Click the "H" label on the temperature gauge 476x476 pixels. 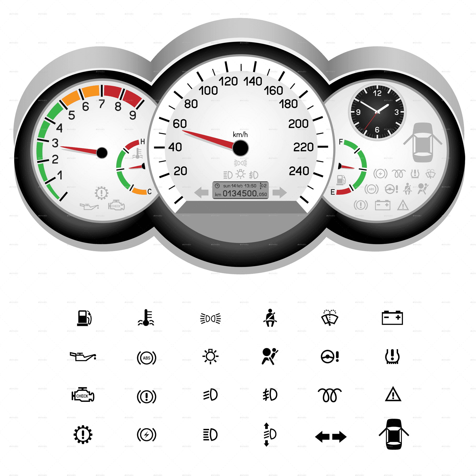pyautogui.click(x=143, y=141)
